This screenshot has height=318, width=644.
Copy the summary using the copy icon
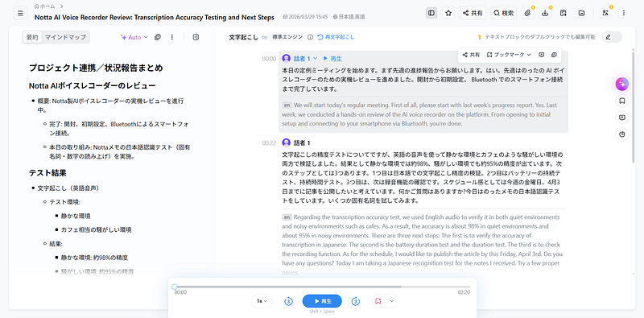pyautogui.click(x=157, y=37)
